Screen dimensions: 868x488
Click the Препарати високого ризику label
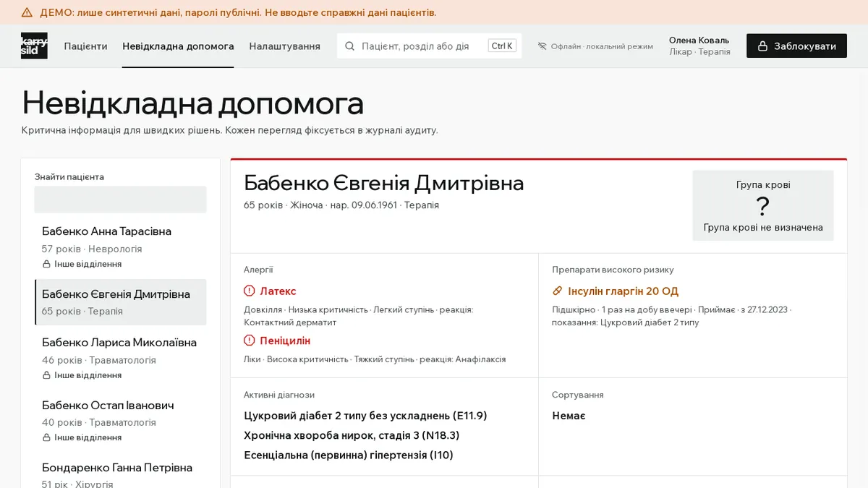[x=613, y=270]
